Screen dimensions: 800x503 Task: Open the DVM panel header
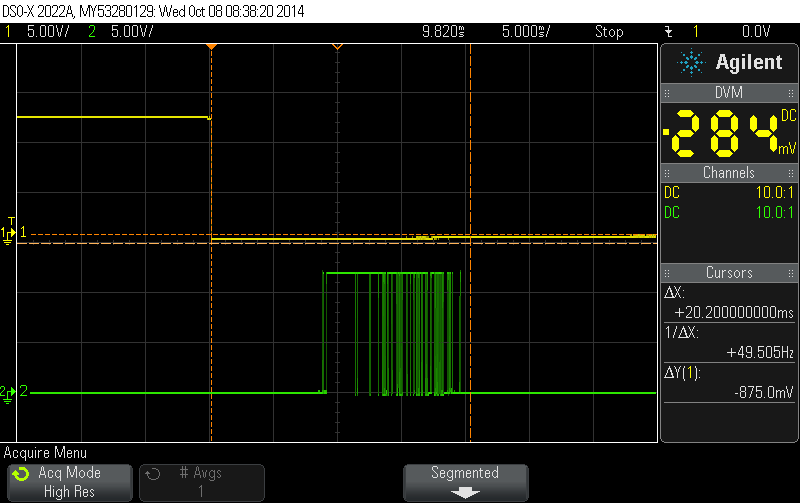pyautogui.click(x=729, y=93)
